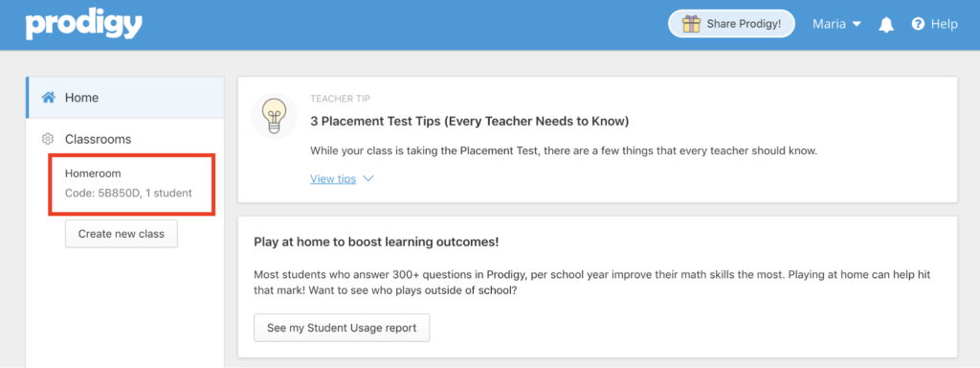Click the Home house icon
Screen dimensions: 980x368
tap(49, 98)
